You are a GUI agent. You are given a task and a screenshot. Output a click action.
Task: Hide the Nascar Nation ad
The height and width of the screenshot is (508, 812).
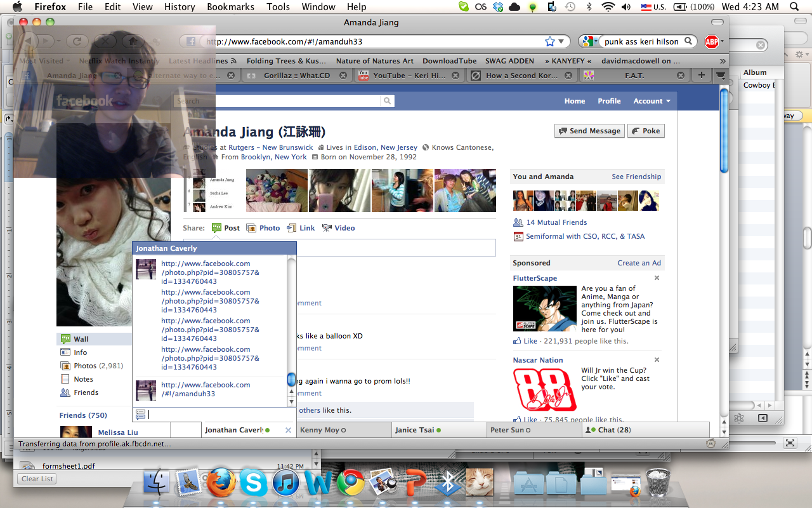tap(657, 360)
